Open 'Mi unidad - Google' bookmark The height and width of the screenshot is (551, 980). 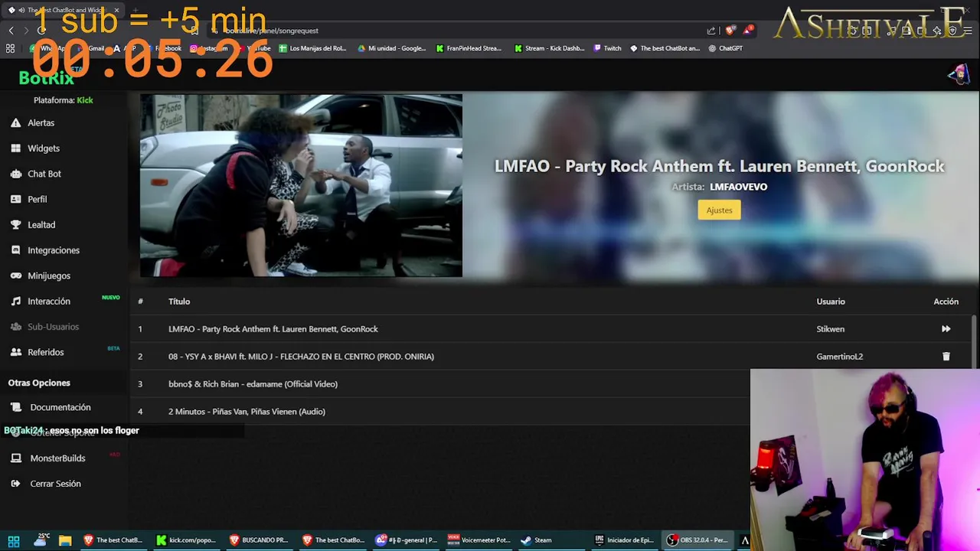pyautogui.click(x=392, y=48)
